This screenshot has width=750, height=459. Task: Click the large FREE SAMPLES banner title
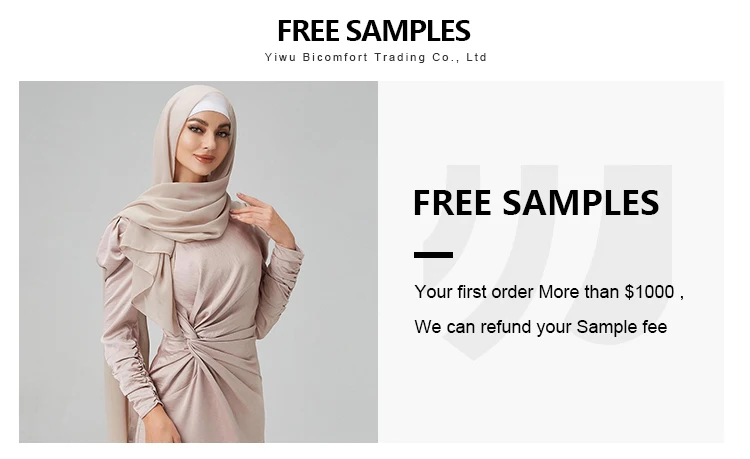(536, 203)
